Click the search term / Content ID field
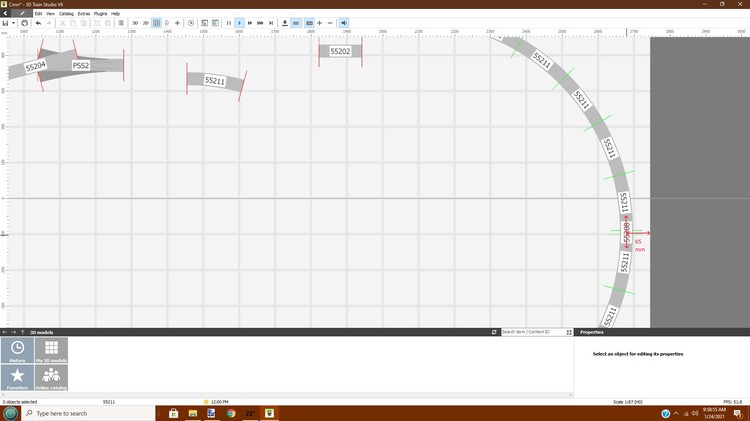This screenshot has width=750, height=421. click(532, 332)
